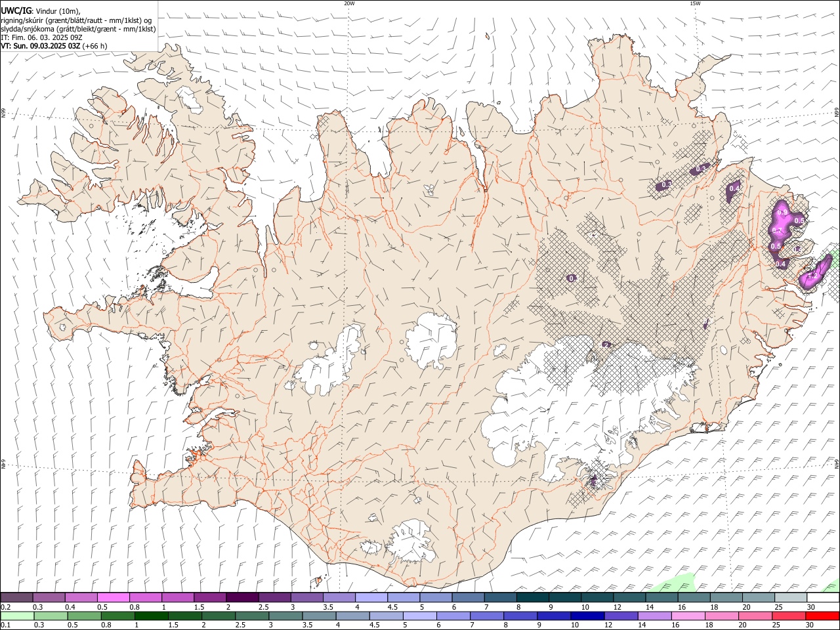Click the title text 'UWC/IG: Vindur (10m)'

coord(41,11)
